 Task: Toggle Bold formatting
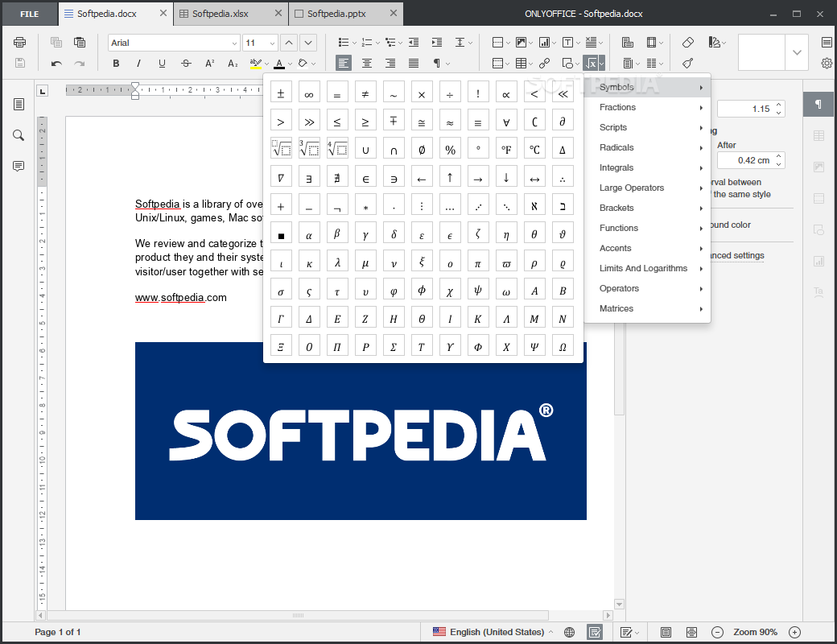pyautogui.click(x=116, y=64)
